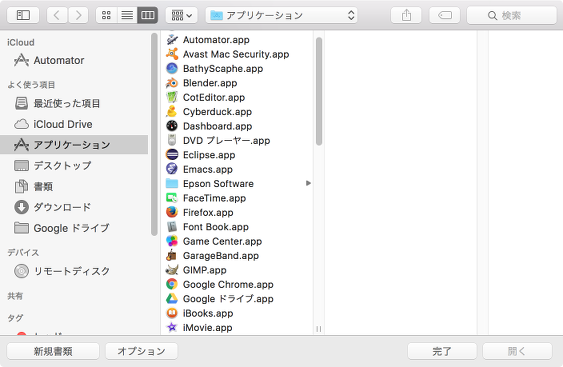563x367 pixels.
Task: Select the Dashboard.app icon
Action: [x=172, y=126]
